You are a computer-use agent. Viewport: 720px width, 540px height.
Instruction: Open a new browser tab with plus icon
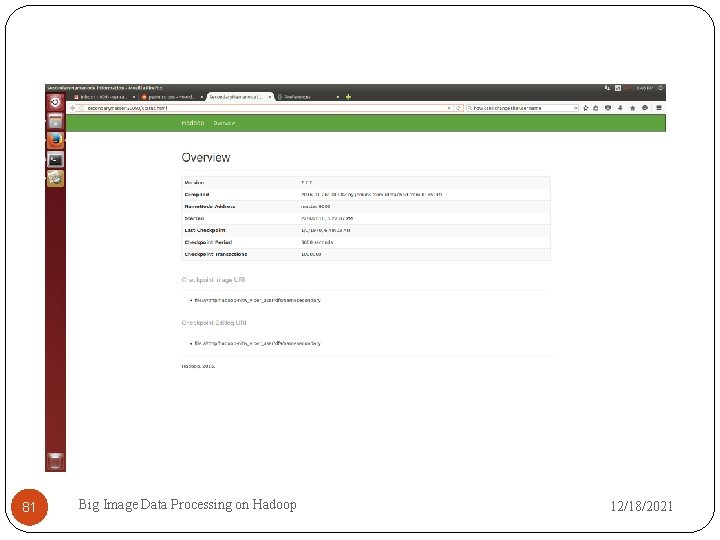[349, 97]
